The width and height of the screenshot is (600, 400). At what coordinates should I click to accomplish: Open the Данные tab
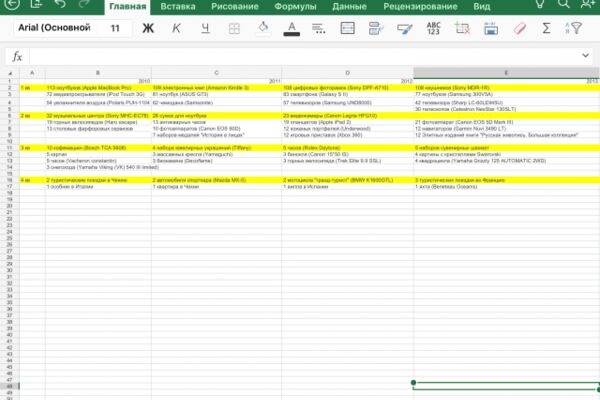coord(349,7)
